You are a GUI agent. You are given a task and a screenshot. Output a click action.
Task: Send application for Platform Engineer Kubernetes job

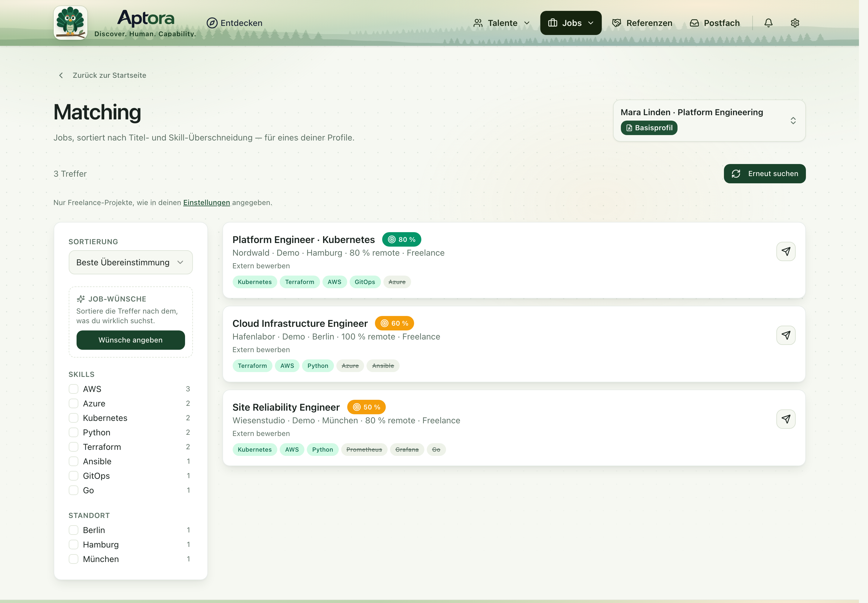[x=786, y=251]
